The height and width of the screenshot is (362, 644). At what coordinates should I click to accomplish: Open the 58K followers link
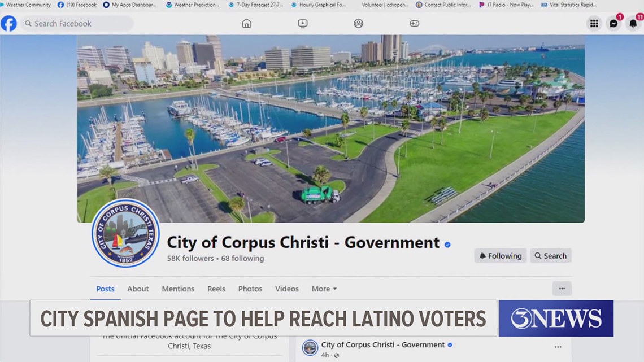pyautogui.click(x=190, y=258)
